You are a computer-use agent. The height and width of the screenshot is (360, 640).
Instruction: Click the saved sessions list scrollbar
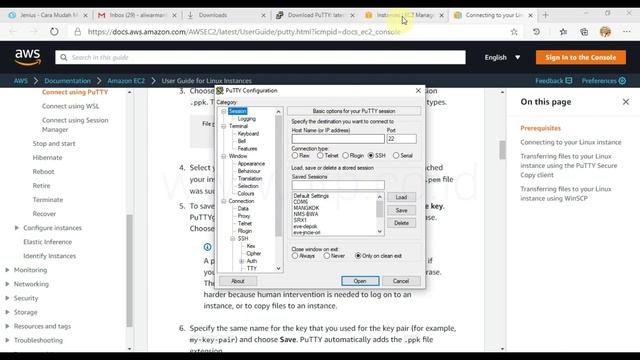pyautogui.click(x=380, y=210)
